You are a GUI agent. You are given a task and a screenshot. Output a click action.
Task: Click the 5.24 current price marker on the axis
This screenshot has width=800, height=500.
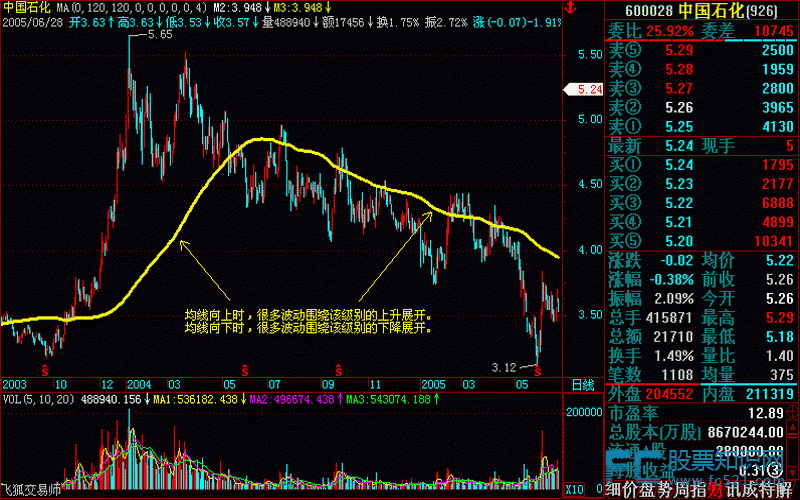click(x=584, y=89)
